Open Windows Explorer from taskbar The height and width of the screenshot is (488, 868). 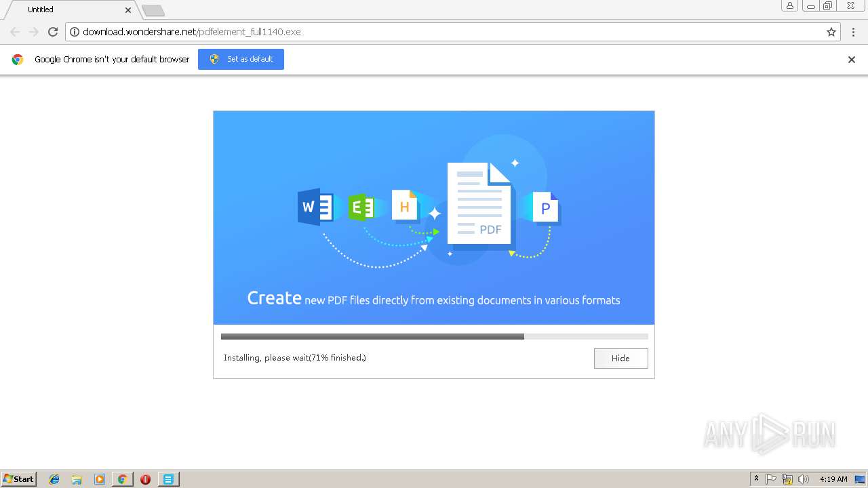[77, 479]
